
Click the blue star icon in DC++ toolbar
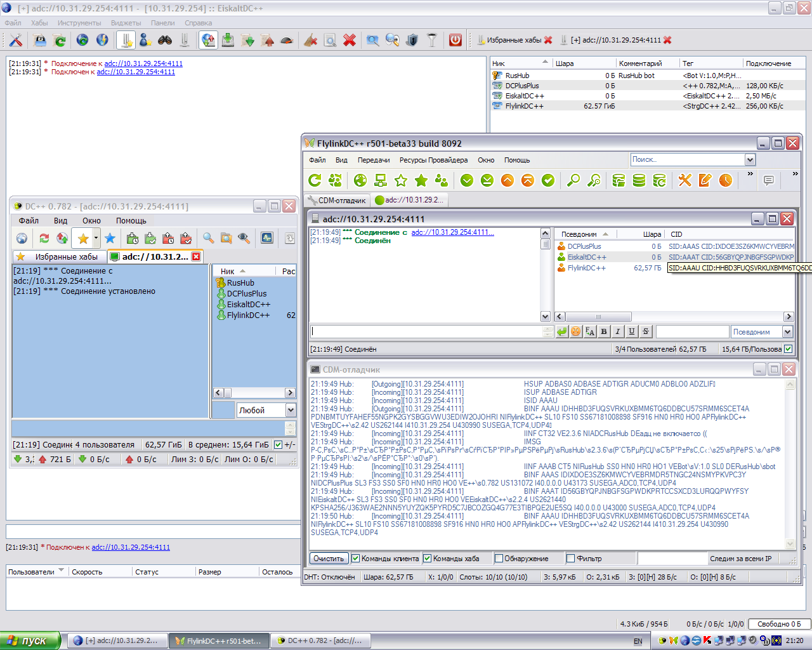pyautogui.click(x=110, y=238)
